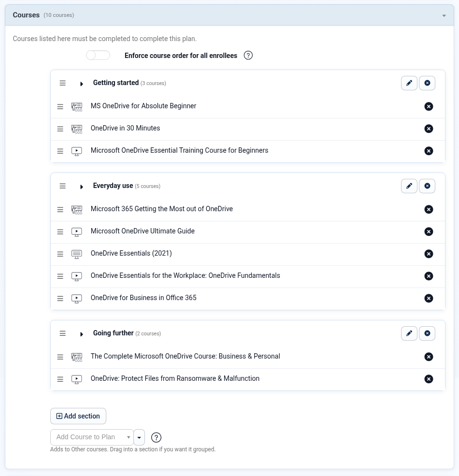Open split dropdown arrow beside Add Course to Plan

point(139,437)
